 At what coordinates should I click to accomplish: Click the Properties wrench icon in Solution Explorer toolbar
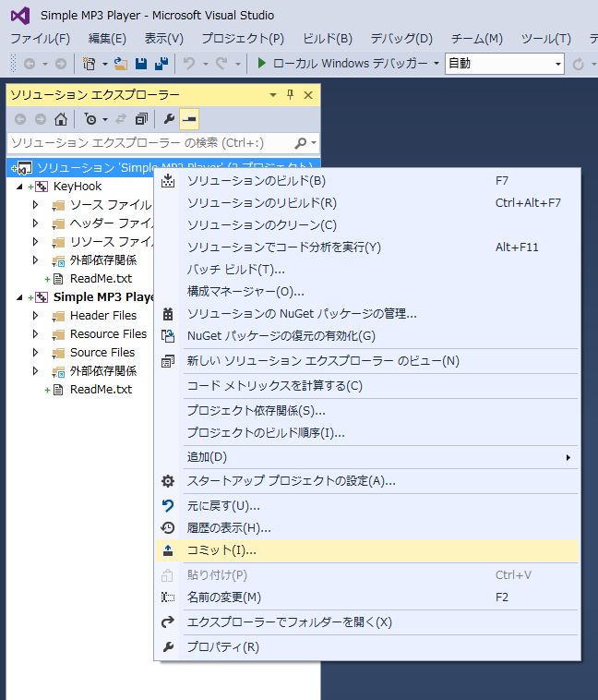point(169,119)
